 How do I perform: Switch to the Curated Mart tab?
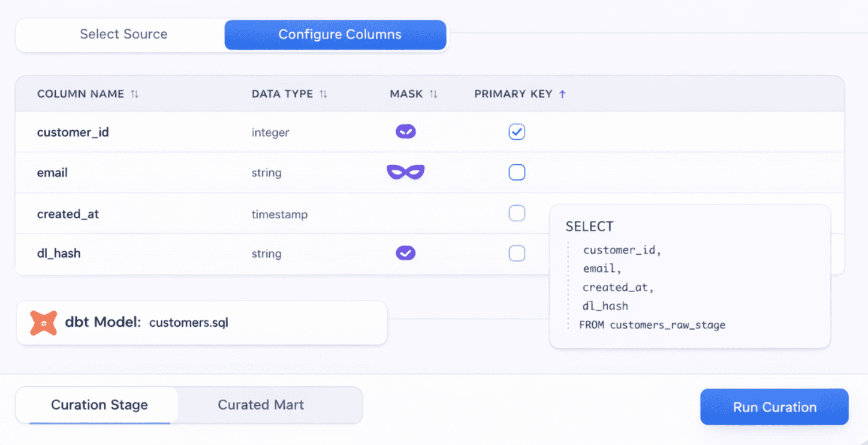pyautogui.click(x=261, y=405)
